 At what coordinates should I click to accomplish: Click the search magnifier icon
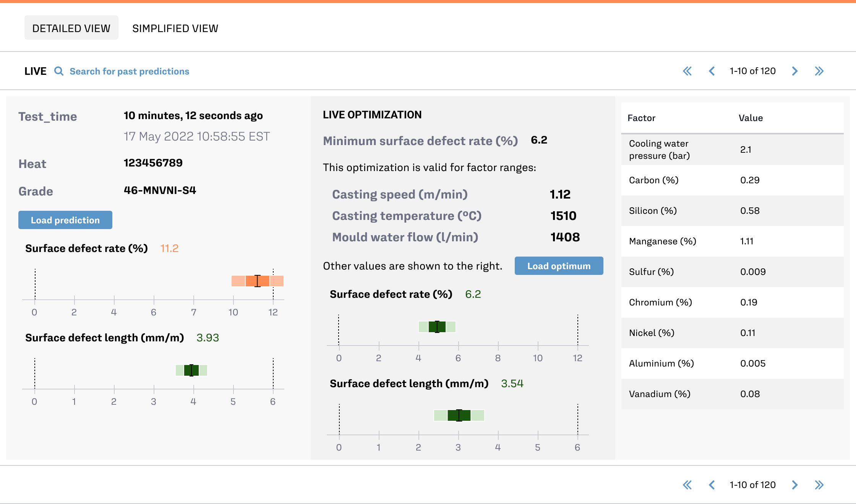(58, 71)
